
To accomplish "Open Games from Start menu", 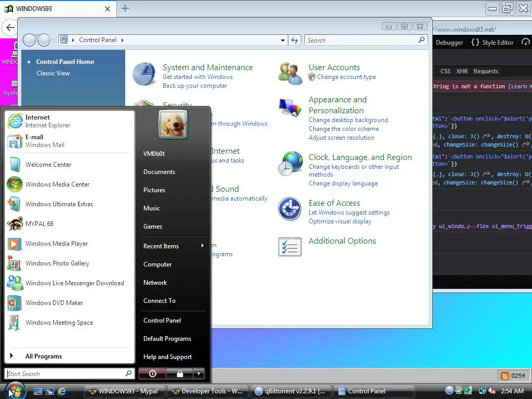I will pyautogui.click(x=153, y=227).
